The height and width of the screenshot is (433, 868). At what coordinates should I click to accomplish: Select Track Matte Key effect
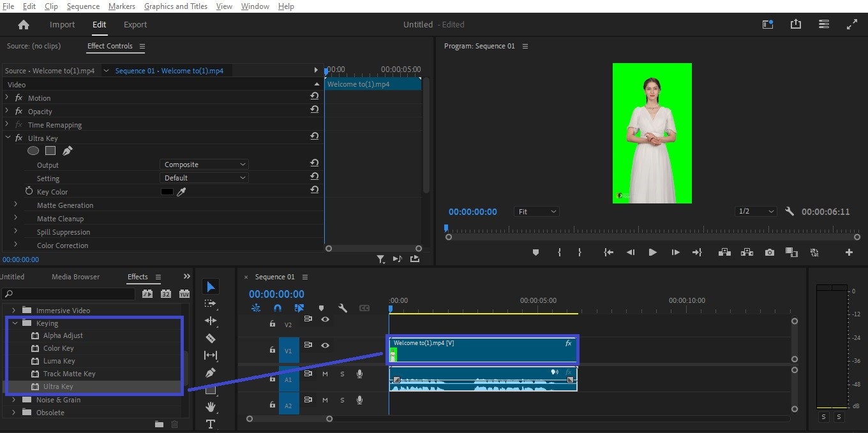(70, 374)
